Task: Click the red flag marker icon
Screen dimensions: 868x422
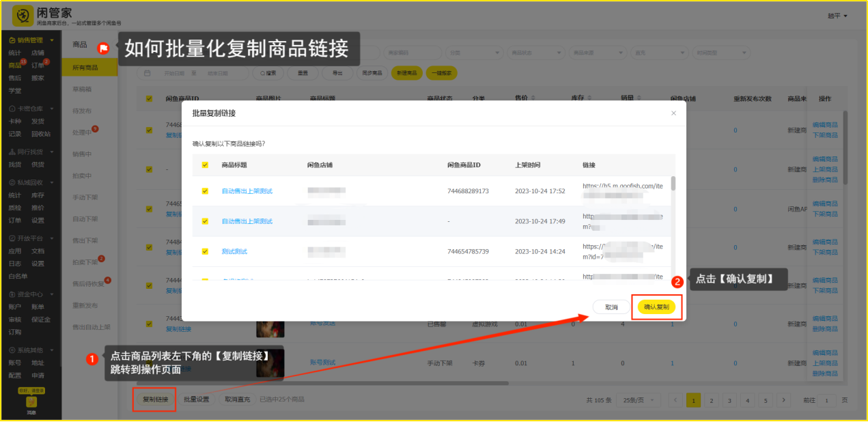Action: coord(103,48)
